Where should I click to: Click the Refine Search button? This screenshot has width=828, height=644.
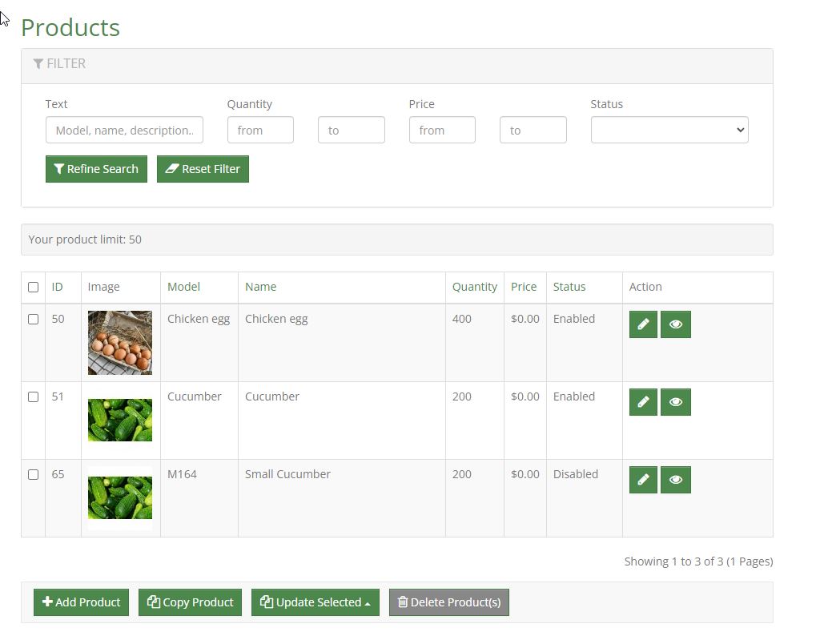96,169
